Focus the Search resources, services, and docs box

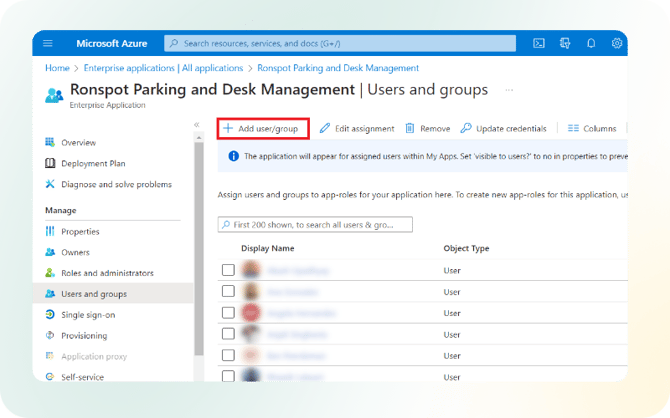[340, 43]
